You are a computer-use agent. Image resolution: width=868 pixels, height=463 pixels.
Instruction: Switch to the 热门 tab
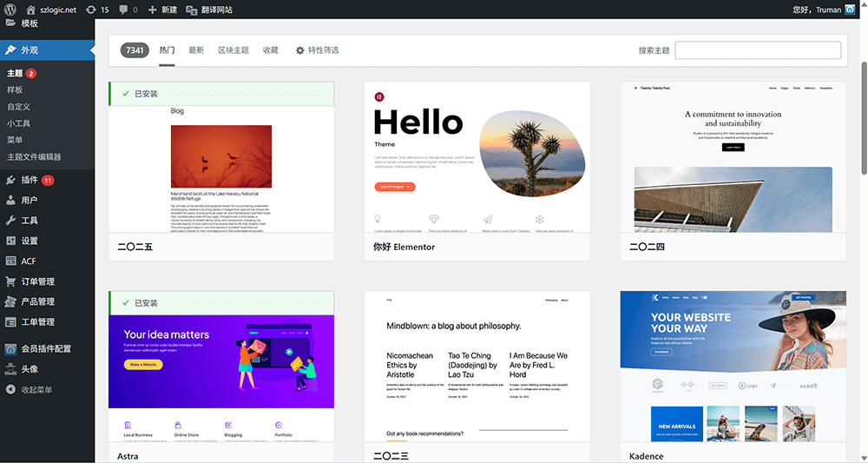tap(167, 50)
